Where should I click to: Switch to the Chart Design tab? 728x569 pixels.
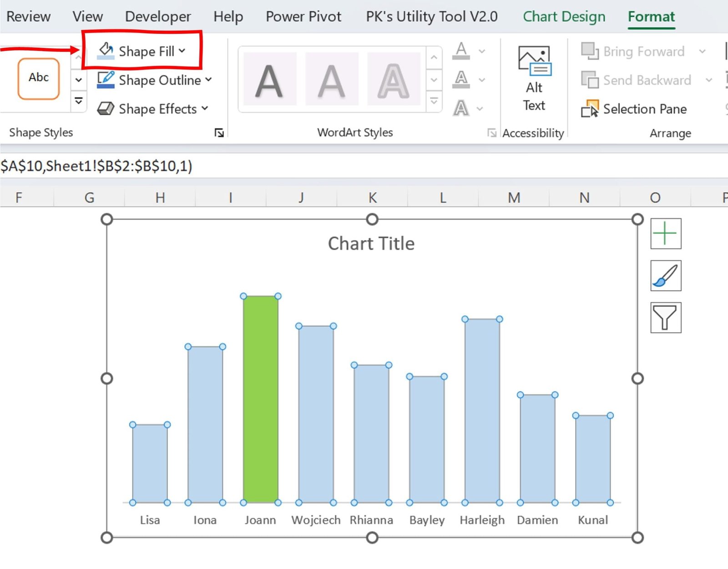tap(564, 16)
